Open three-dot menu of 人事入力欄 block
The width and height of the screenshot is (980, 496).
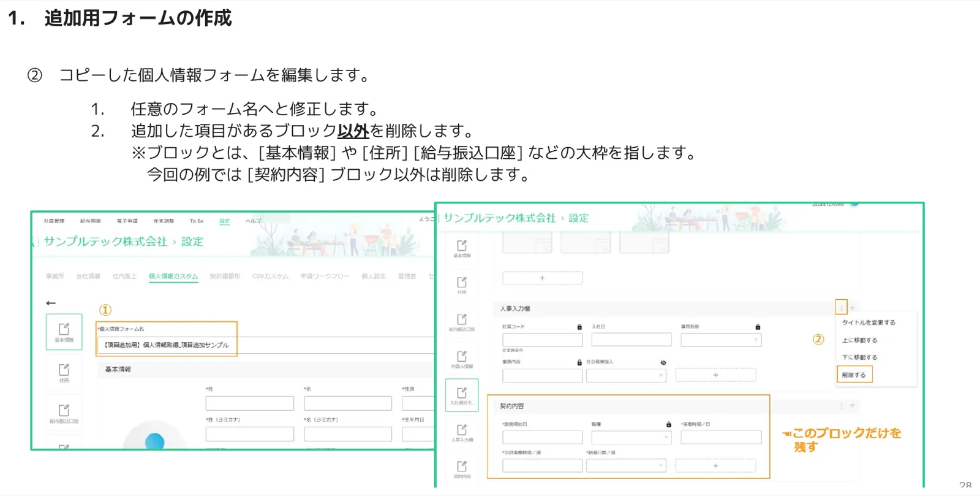click(x=842, y=308)
